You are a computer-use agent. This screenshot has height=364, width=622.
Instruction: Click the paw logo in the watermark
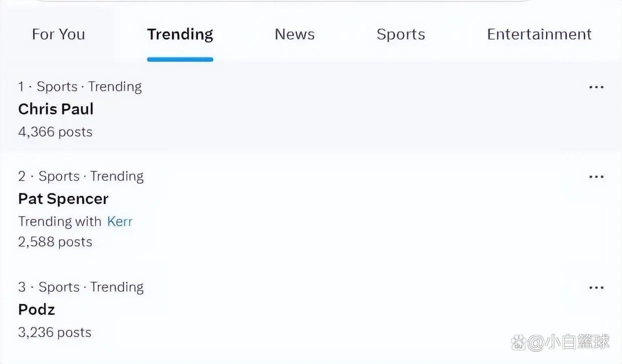point(519,342)
